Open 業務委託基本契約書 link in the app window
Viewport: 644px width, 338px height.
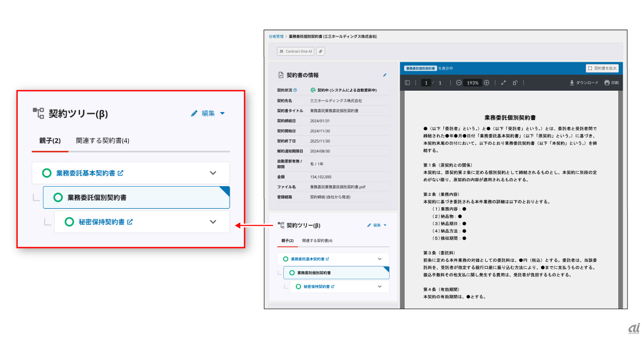click(310, 259)
